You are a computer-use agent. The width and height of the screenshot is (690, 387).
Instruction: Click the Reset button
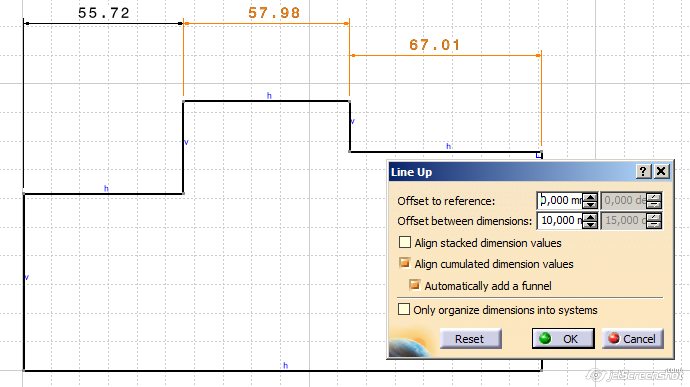tap(470, 339)
